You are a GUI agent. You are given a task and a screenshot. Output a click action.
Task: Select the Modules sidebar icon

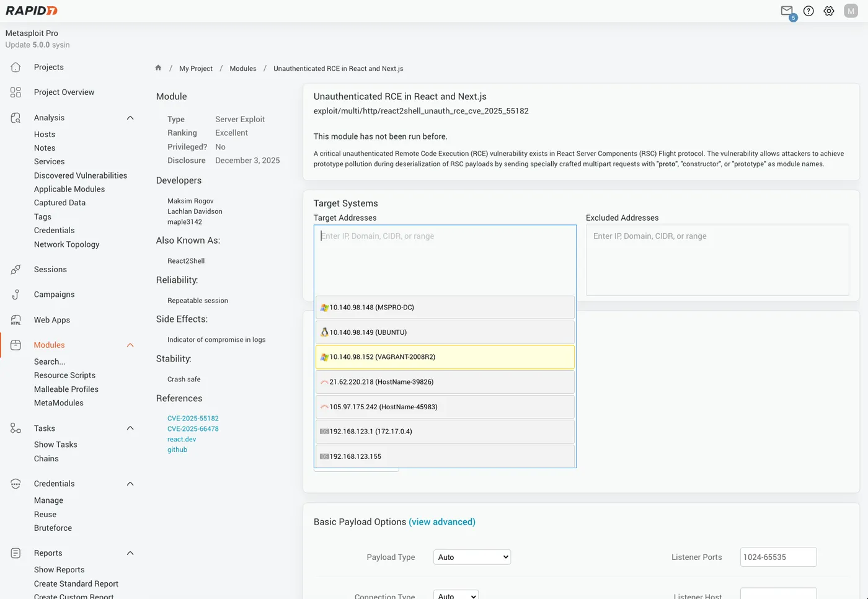(15, 345)
